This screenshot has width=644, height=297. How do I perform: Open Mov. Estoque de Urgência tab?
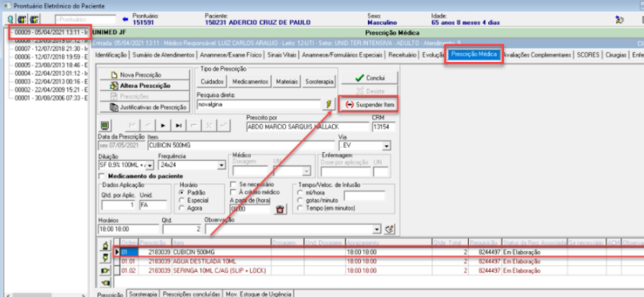pos(259,294)
